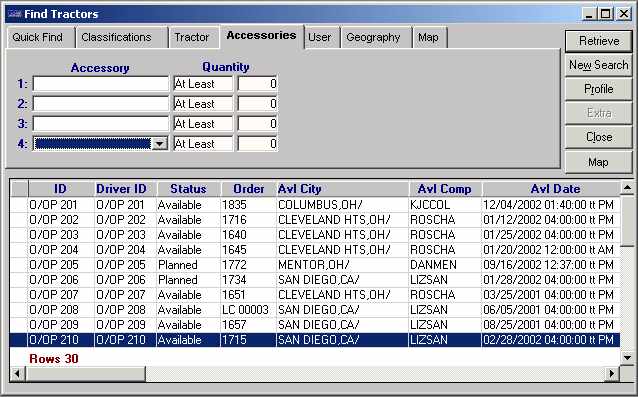Screen dimensions: 638x397
Task: Select the O/OP 203 row ID cell
Action: (60, 235)
